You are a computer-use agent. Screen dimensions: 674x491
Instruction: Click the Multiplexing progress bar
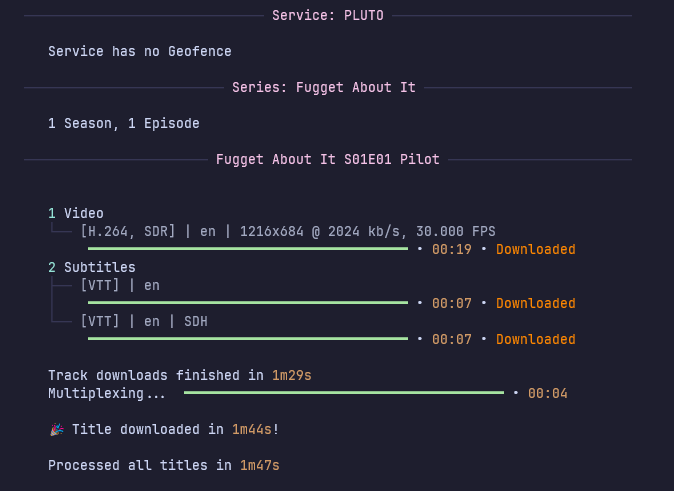coord(343,393)
